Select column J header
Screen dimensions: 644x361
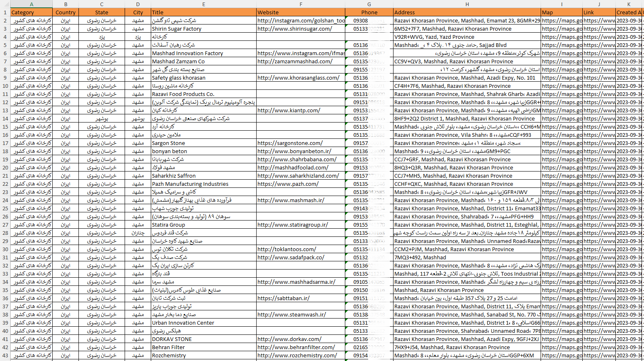coord(599,4)
